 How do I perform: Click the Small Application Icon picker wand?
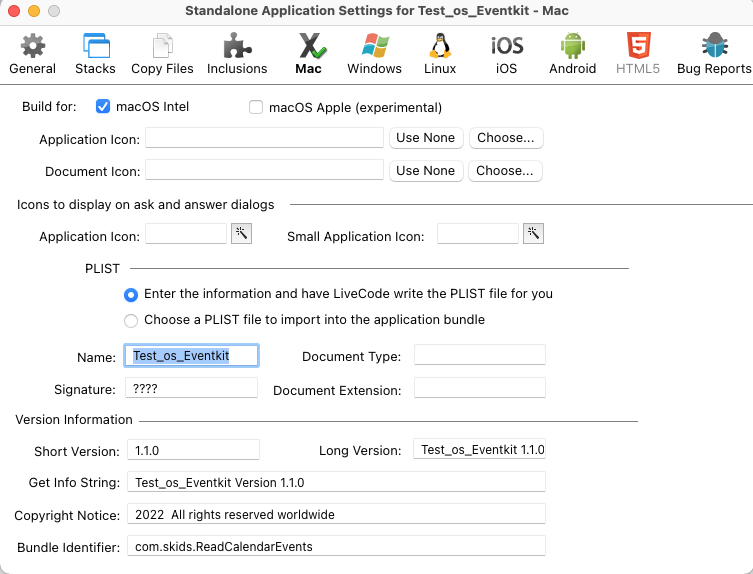pos(534,234)
